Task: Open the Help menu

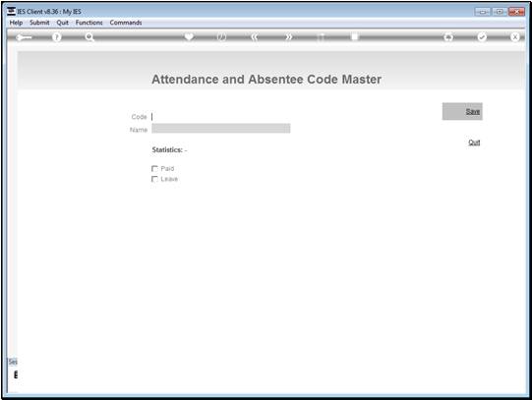Action: pyautogui.click(x=16, y=23)
